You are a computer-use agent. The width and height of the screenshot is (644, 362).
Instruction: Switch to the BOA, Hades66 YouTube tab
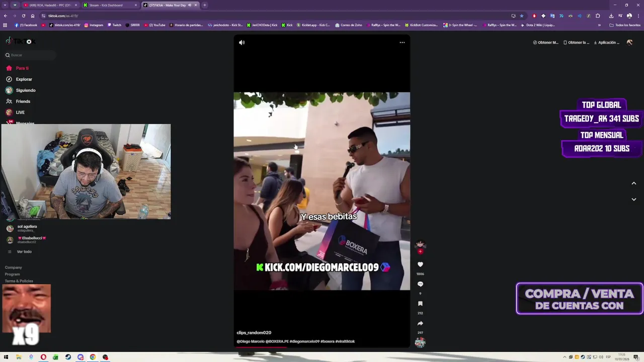49,5
